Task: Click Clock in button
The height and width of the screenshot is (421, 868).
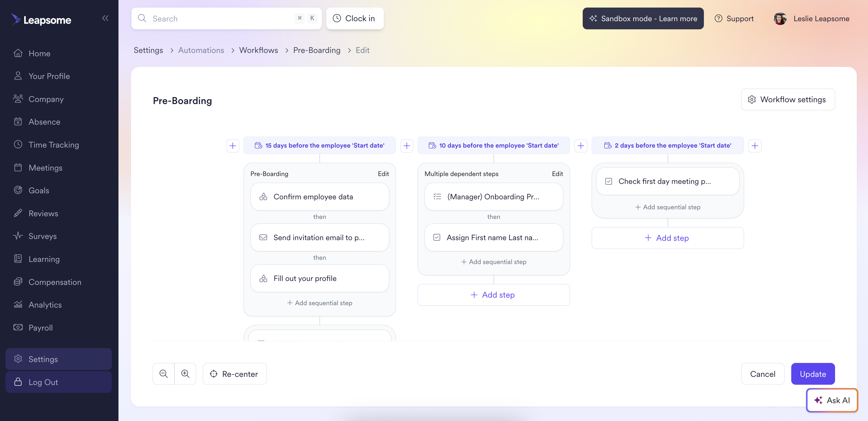Action: point(355,18)
